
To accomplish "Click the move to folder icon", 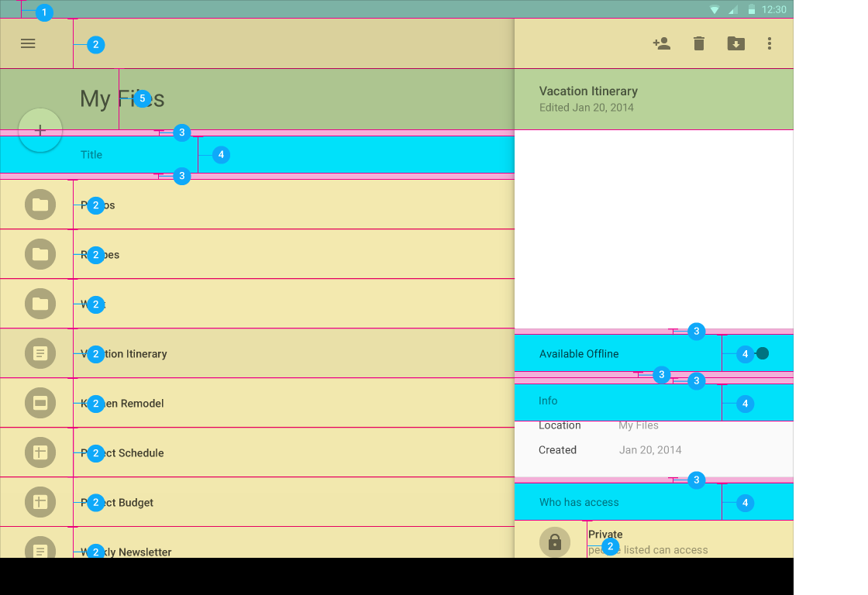I will tap(735, 44).
